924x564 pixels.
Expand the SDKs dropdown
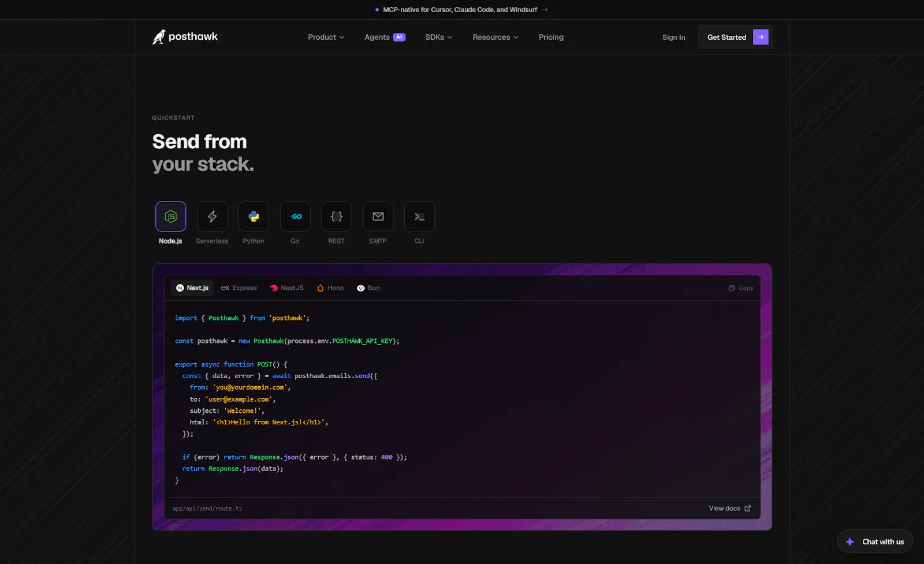point(438,37)
